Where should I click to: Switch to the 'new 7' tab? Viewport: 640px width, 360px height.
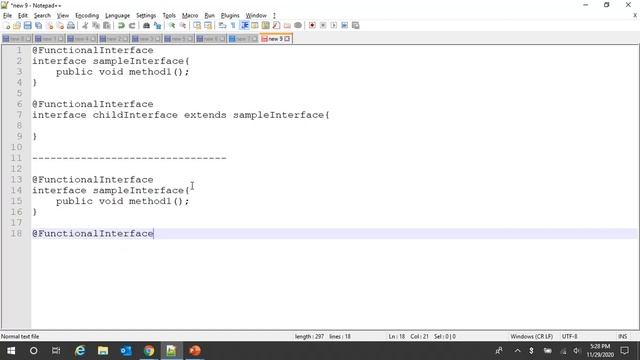click(x=243, y=39)
